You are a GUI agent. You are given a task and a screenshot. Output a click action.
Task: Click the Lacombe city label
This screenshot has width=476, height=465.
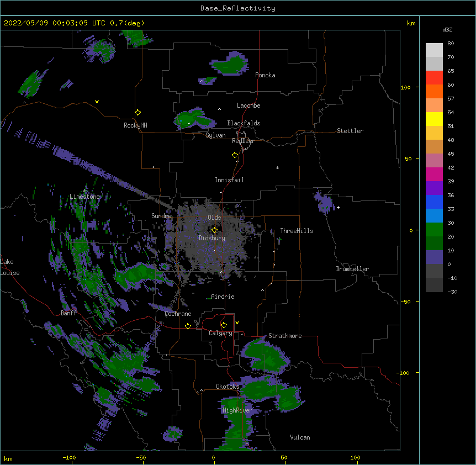tap(248, 105)
